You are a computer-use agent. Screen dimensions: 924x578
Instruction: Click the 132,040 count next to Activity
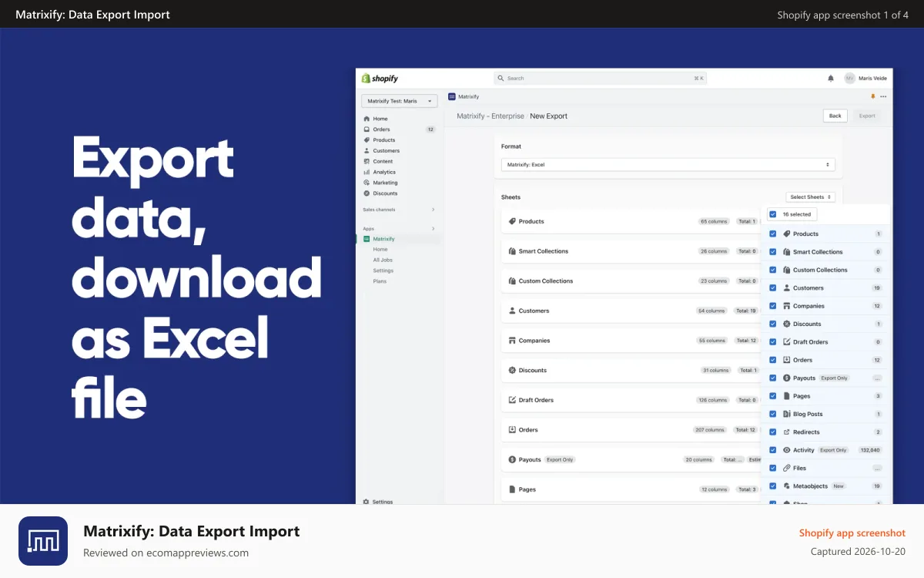click(x=870, y=450)
